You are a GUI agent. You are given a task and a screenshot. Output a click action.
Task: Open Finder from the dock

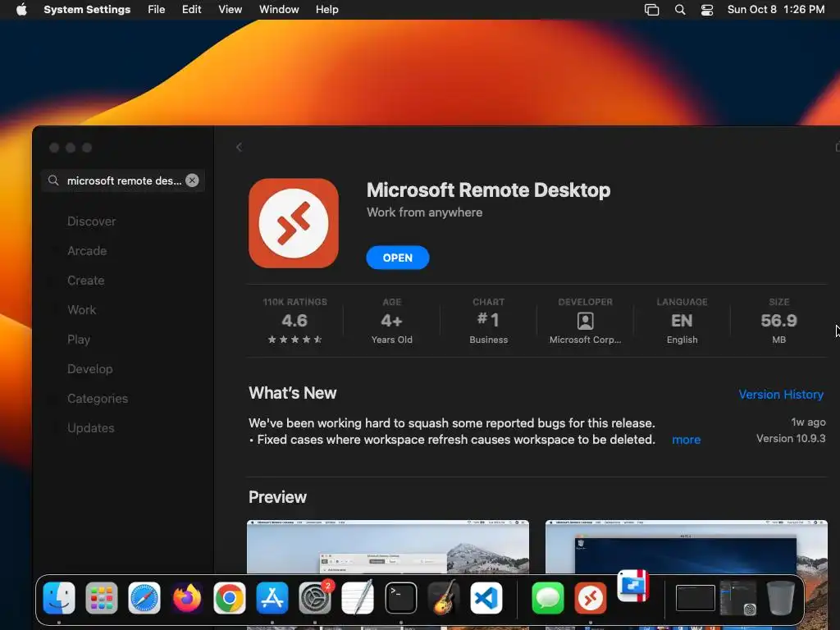(x=59, y=598)
